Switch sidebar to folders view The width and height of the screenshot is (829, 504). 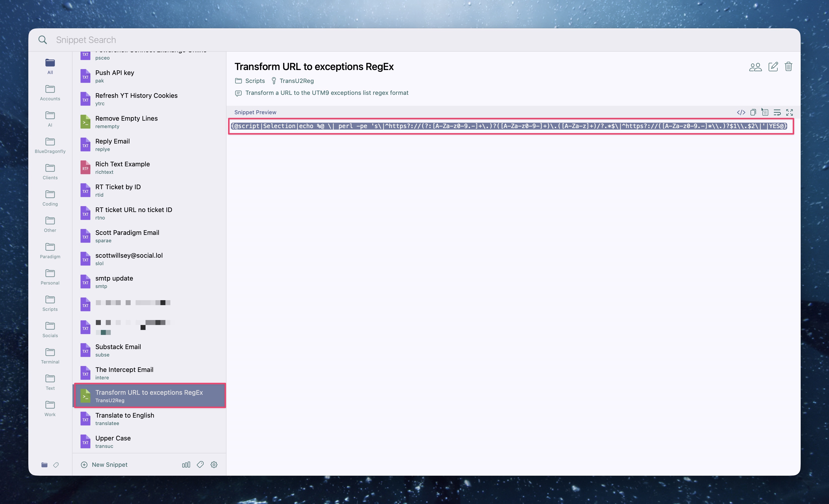coord(44,465)
